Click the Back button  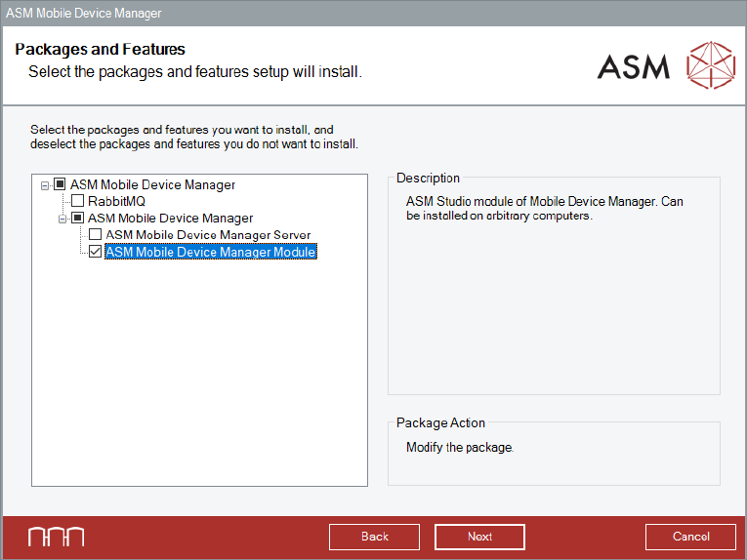coord(374,537)
